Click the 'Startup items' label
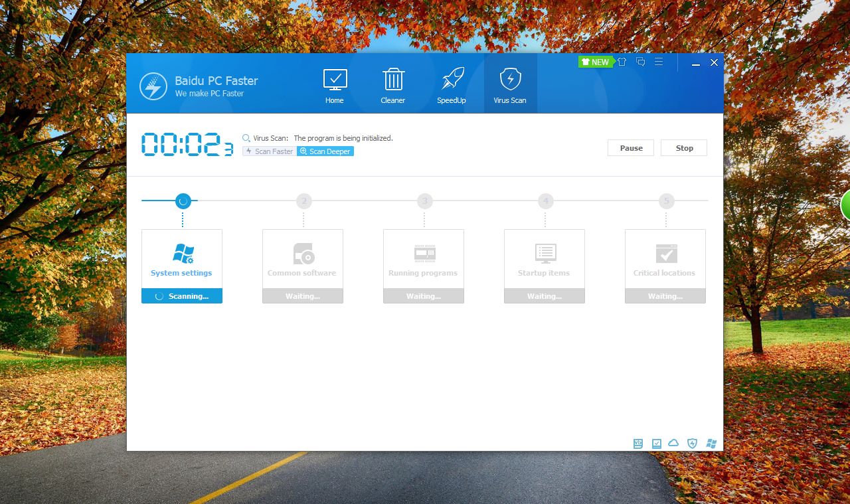The image size is (850, 504). (544, 273)
